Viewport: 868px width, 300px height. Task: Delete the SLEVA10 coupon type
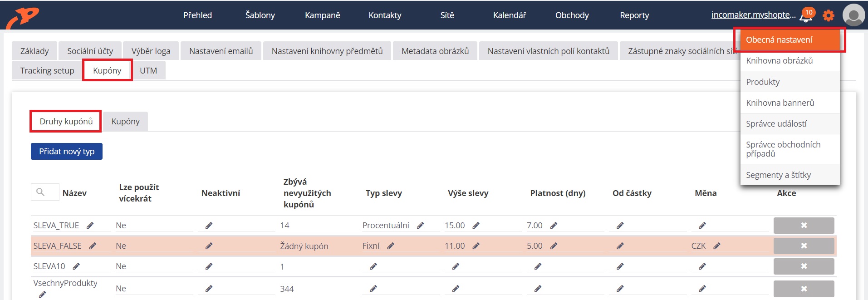[804, 266]
